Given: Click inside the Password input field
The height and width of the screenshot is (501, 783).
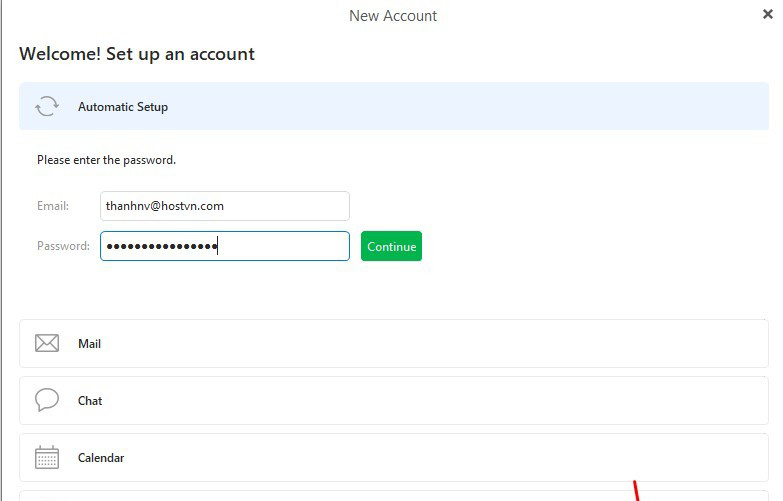Looking at the screenshot, I should 280,246.
